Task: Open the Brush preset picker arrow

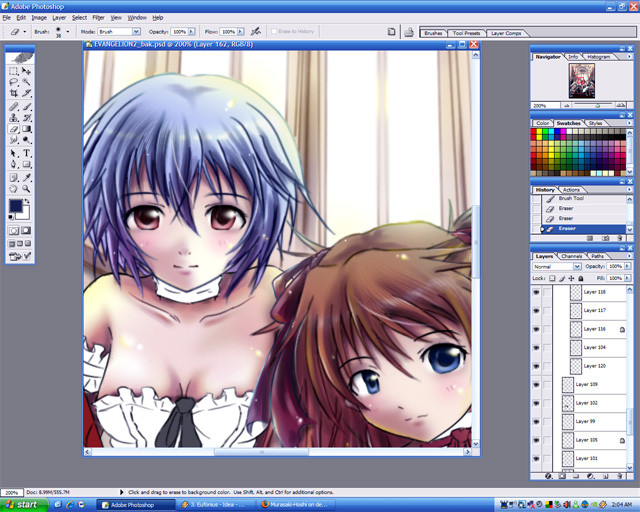Action: (x=67, y=31)
